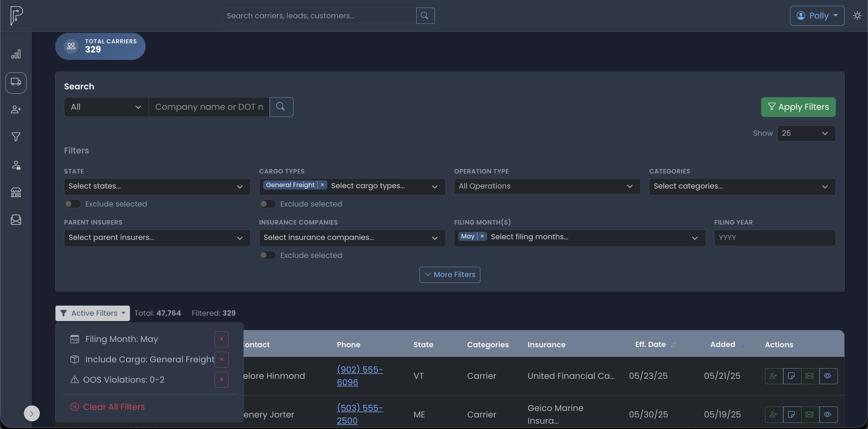Select the filter funnel icon in sidebar
The width and height of the screenshot is (868, 429).
click(x=16, y=136)
